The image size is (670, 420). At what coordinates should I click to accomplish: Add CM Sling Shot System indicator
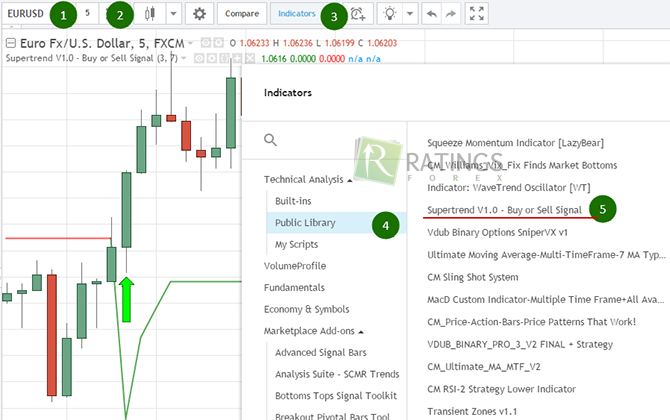pyautogui.click(x=473, y=277)
